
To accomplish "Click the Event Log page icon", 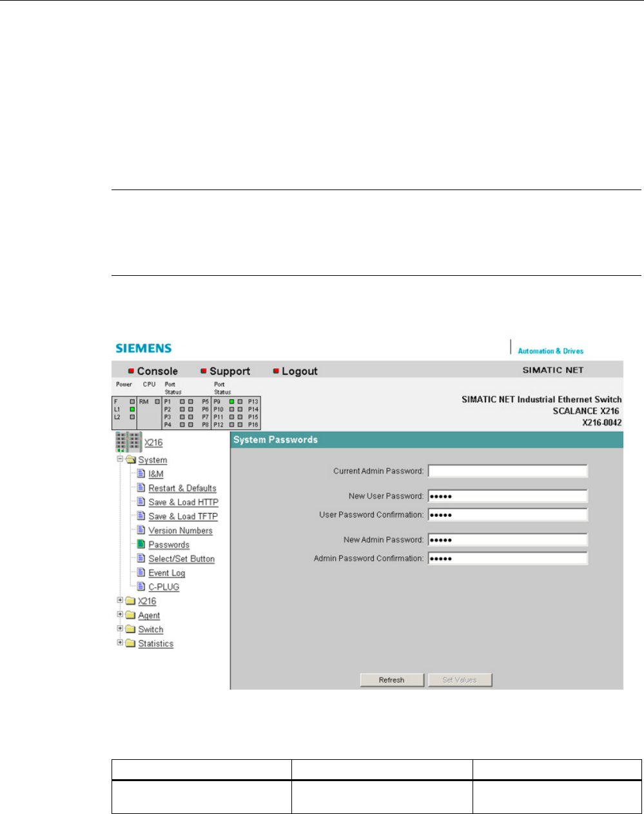I will (141, 573).
